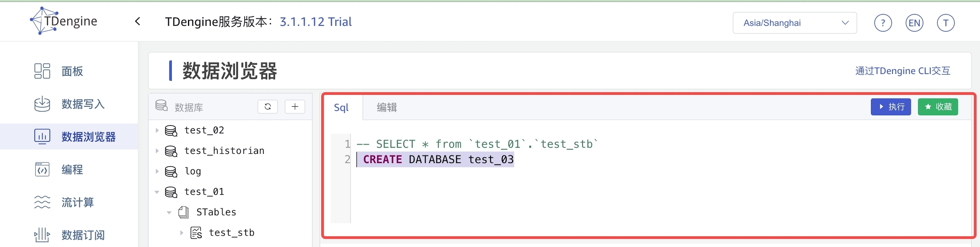
Task: Open the user account avatar menu
Action: [x=946, y=23]
